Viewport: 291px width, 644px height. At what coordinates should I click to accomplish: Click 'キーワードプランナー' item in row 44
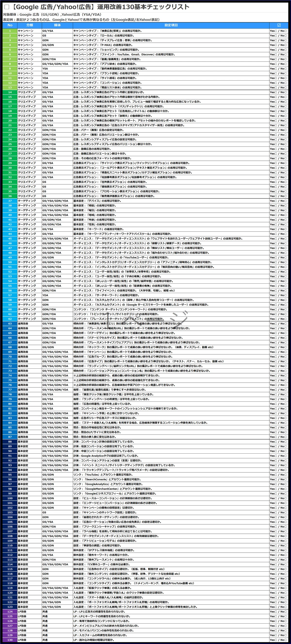pos(122,234)
